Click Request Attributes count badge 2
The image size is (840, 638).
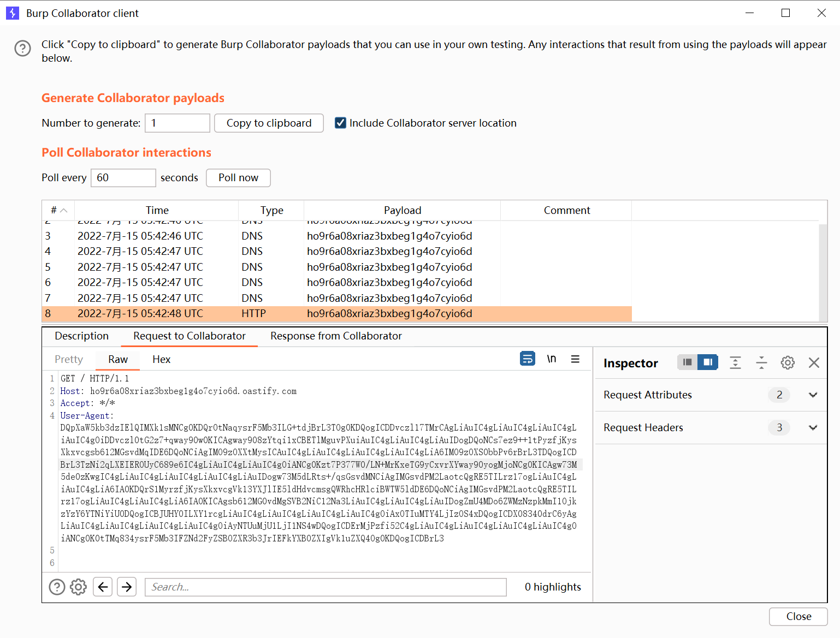779,395
